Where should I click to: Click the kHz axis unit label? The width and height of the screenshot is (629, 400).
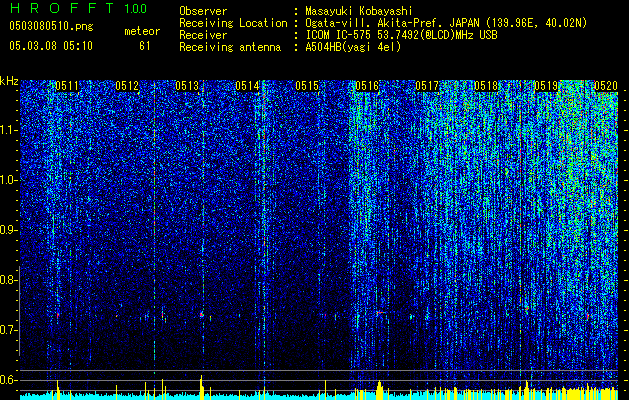[9, 81]
